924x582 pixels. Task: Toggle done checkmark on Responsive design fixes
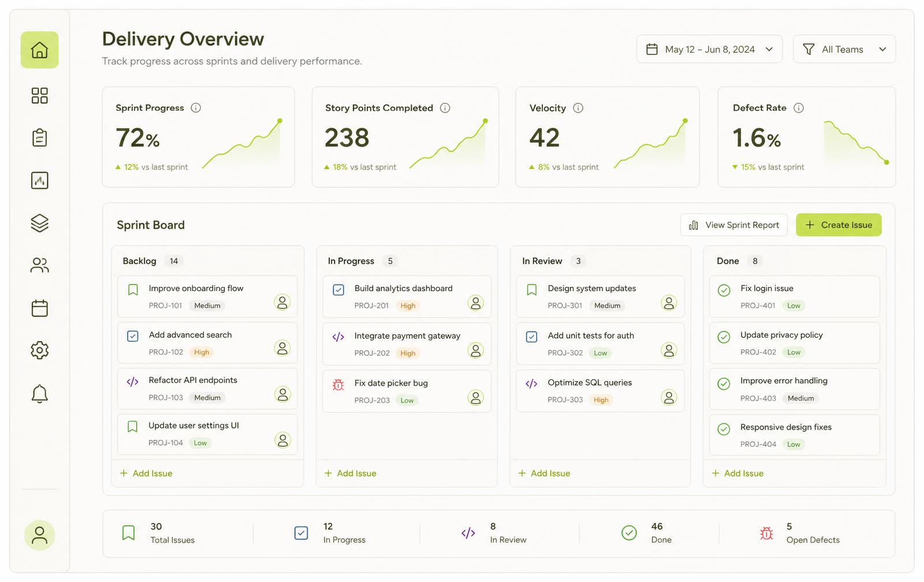724,429
